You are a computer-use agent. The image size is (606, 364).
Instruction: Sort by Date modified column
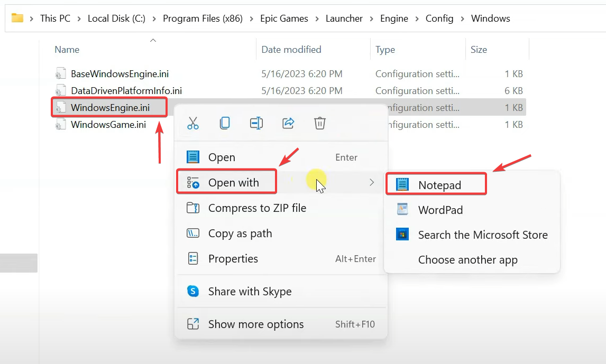click(291, 50)
